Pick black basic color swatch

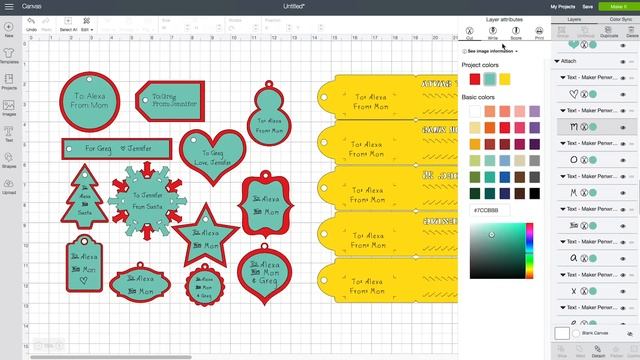[x=534, y=193]
